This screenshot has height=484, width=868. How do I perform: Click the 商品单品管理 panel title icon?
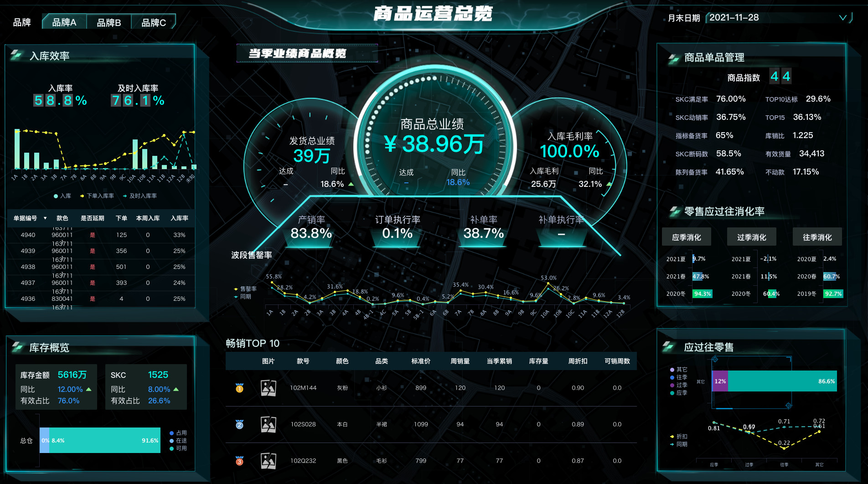[x=673, y=58]
